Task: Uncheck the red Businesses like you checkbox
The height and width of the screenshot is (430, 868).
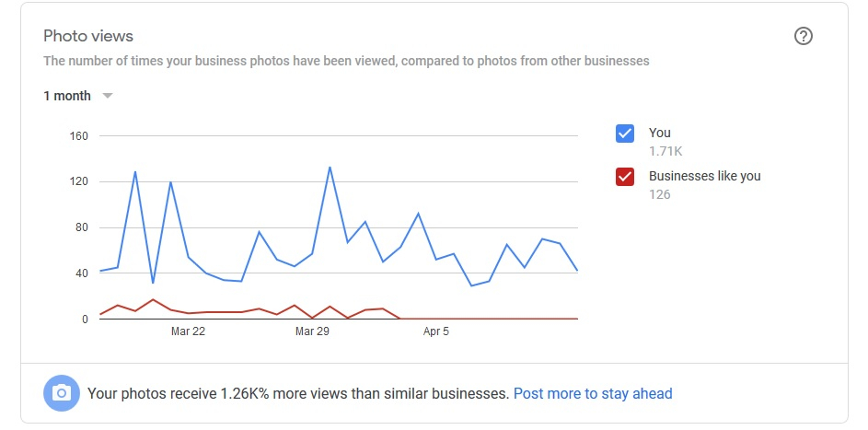Action: click(x=625, y=177)
